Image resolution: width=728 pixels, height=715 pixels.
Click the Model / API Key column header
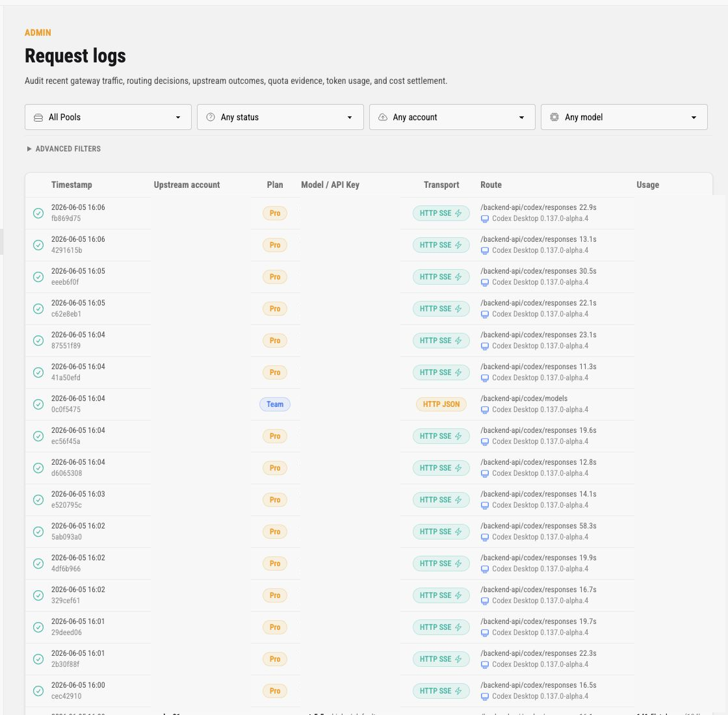(x=330, y=185)
